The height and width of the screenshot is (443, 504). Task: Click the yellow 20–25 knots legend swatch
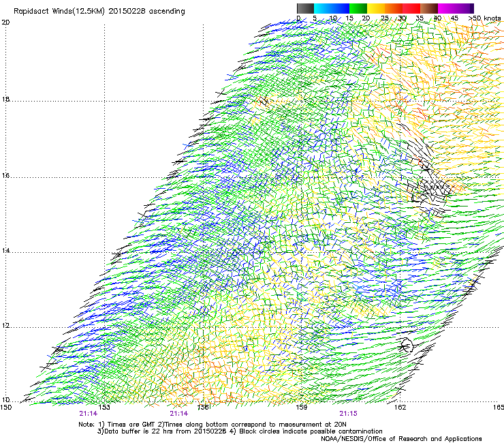click(x=376, y=8)
